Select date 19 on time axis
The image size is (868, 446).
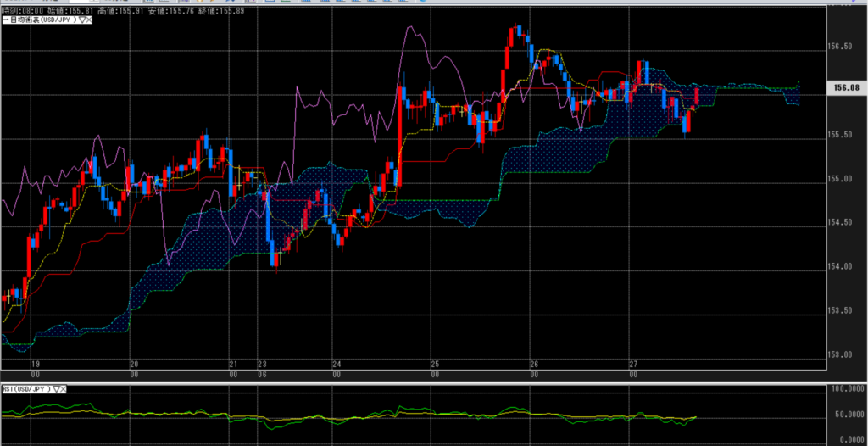click(x=35, y=363)
